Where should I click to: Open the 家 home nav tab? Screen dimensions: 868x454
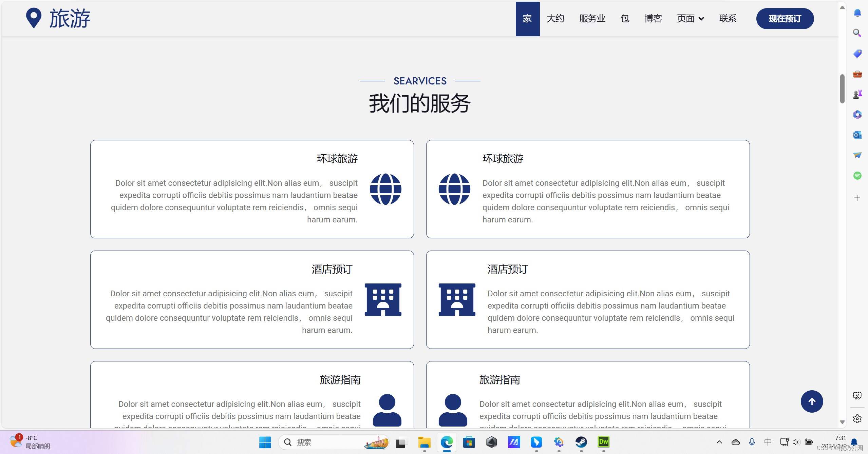(527, 19)
